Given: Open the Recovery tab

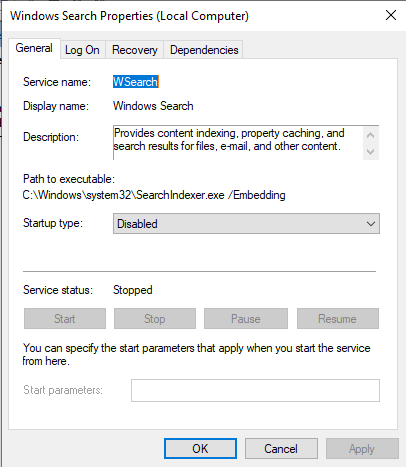Looking at the screenshot, I should (x=135, y=50).
